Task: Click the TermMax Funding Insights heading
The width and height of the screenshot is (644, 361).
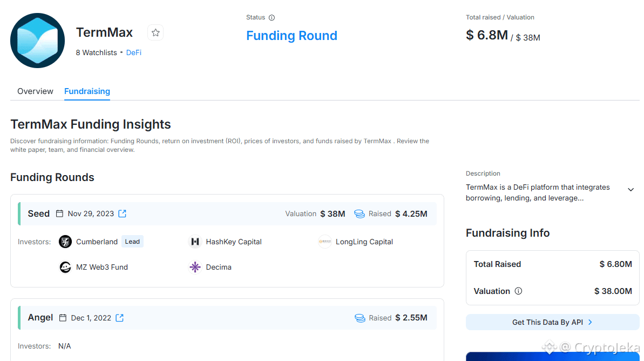Action: pyautogui.click(x=90, y=124)
